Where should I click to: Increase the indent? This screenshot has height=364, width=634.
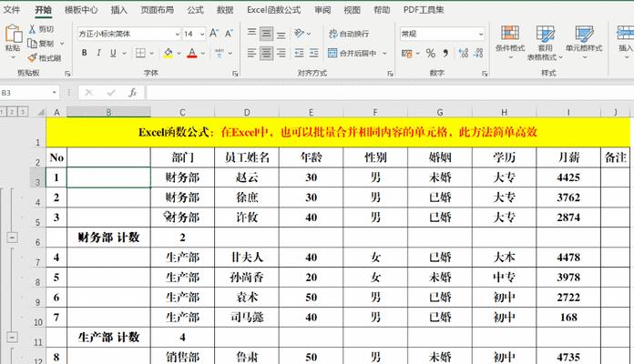[x=313, y=53]
